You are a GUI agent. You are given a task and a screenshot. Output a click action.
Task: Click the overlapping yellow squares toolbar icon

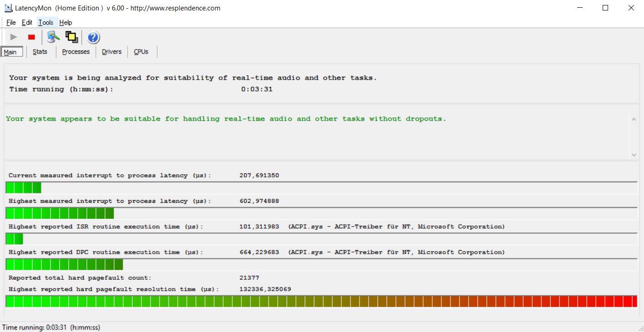[72, 37]
